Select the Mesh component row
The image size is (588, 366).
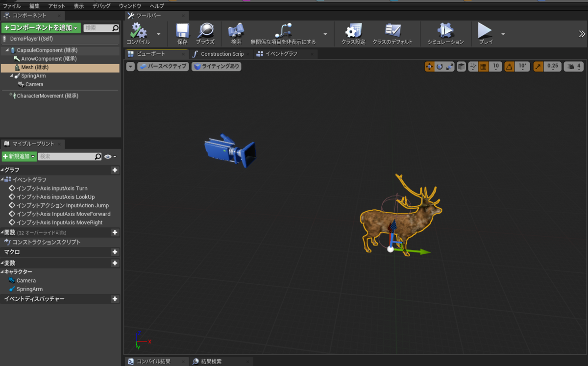pyautogui.click(x=60, y=67)
